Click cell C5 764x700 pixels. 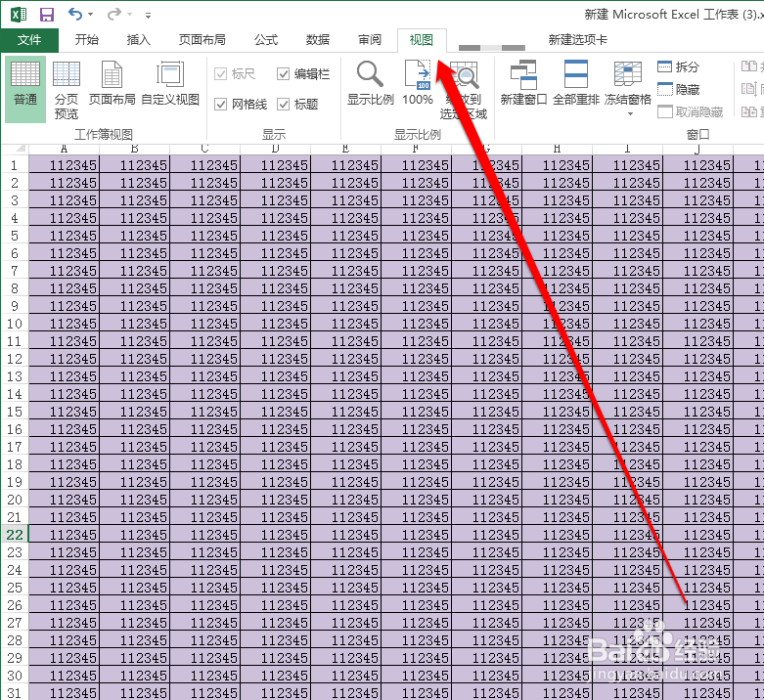204,236
